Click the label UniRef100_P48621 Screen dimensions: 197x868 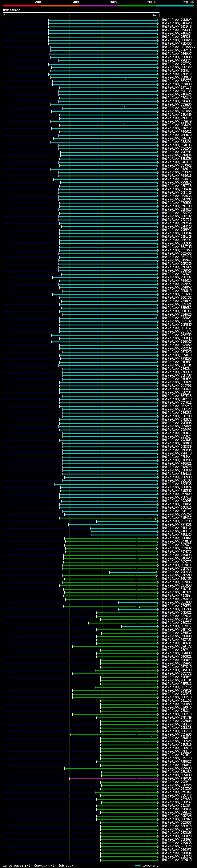177,464
